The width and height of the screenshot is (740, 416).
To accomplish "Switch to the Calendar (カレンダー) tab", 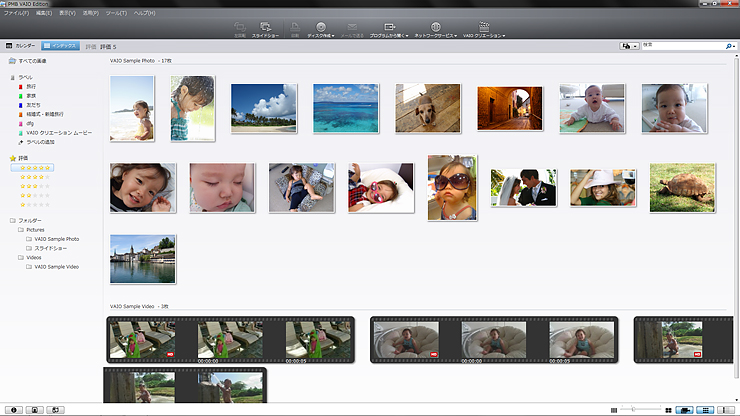I will [22, 46].
